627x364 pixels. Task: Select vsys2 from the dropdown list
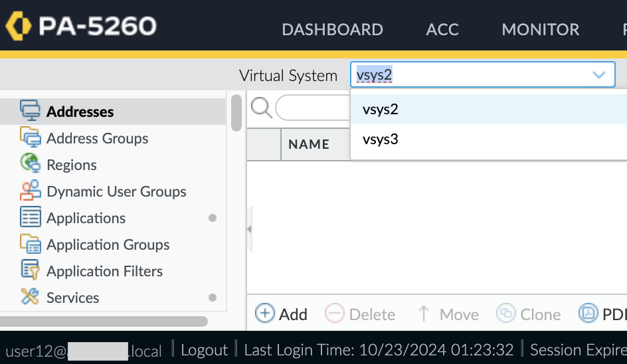coord(488,109)
